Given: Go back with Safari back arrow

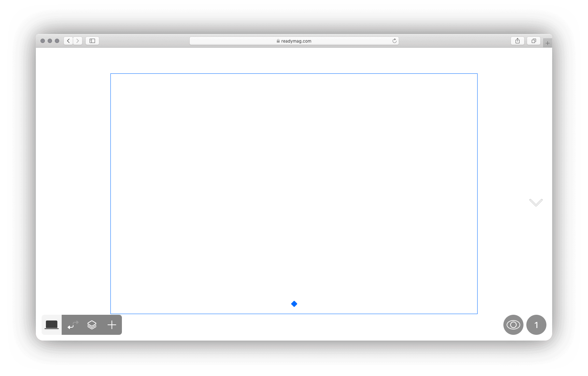Looking at the screenshot, I should click(x=68, y=41).
